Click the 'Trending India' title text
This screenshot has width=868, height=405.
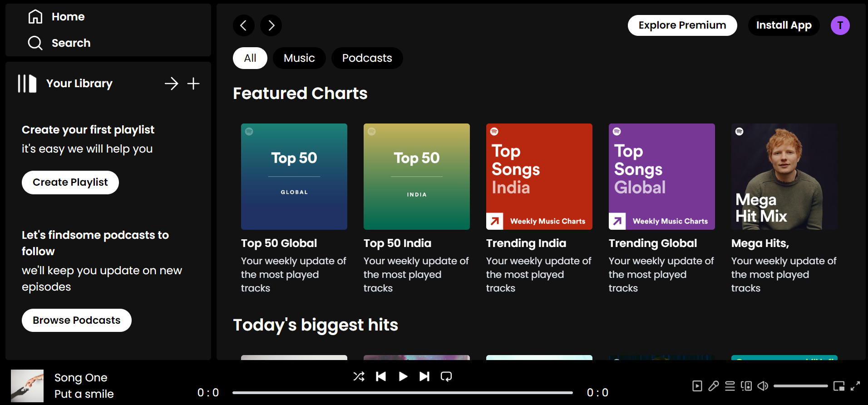[526, 243]
